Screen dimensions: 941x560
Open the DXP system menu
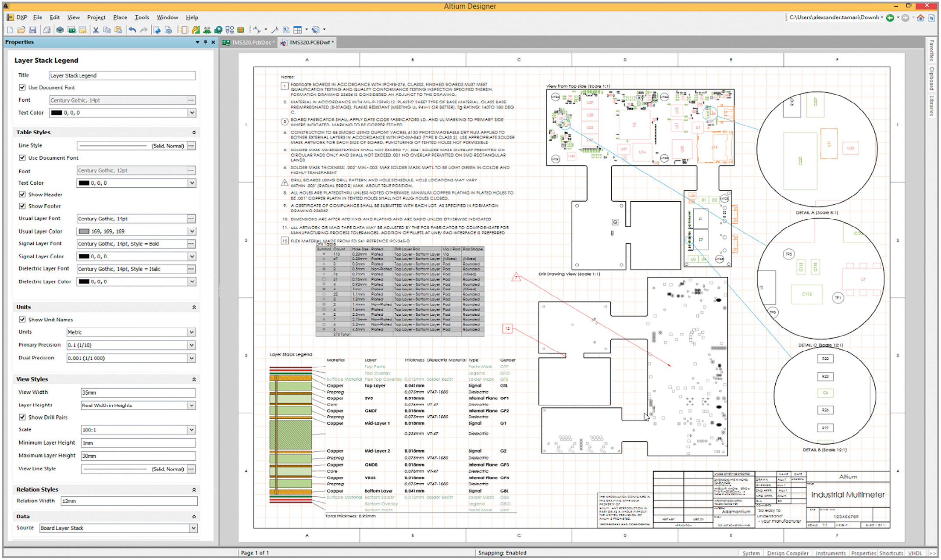(18, 18)
